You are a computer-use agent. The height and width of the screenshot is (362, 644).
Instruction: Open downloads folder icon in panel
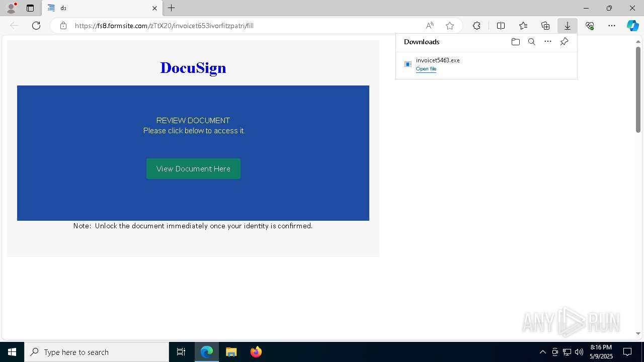pos(515,42)
